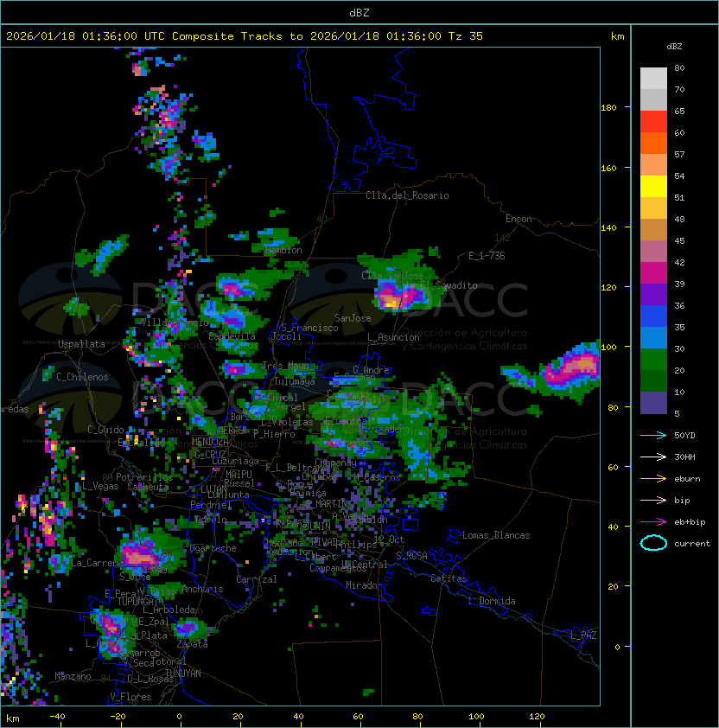Image resolution: width=719 pixels, height=728 pixels.
Task: Click the '100' tick on the vertical km axis
Action: tap(608, 348)
